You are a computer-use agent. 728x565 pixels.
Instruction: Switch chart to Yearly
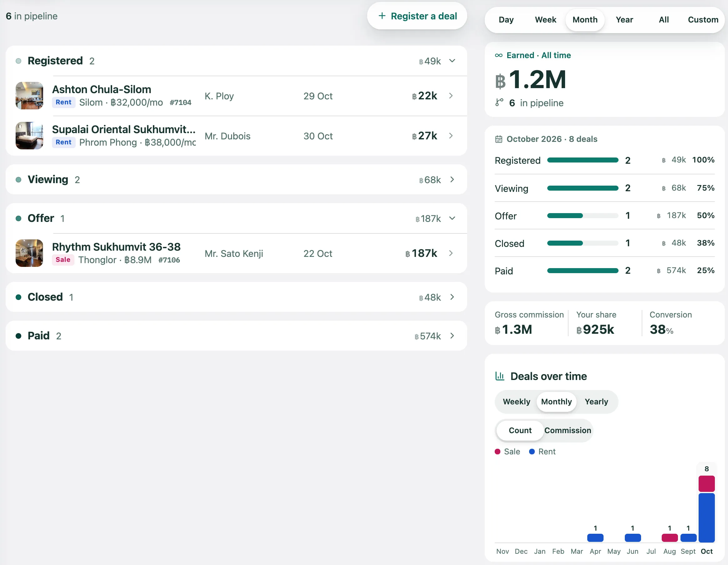point(596,402)
